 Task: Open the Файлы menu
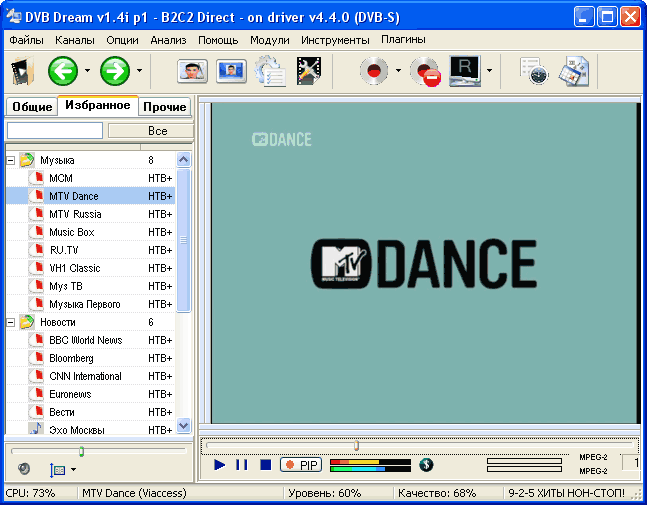(26, 40)
